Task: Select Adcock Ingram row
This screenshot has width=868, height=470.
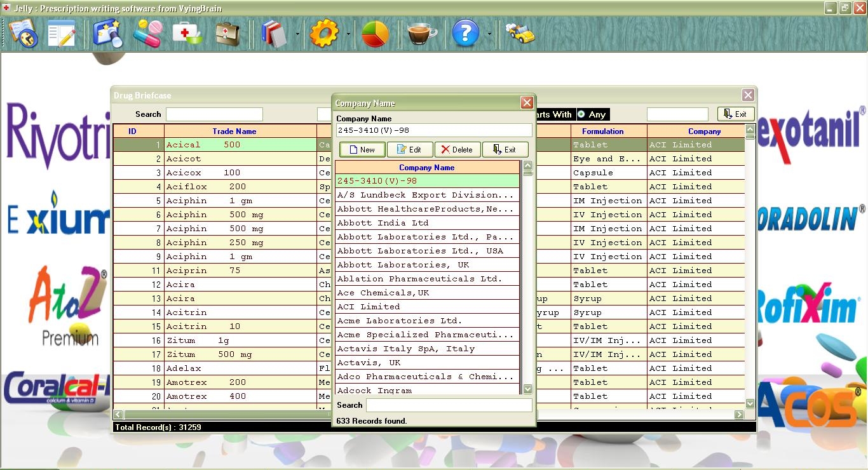Action: 427,390
